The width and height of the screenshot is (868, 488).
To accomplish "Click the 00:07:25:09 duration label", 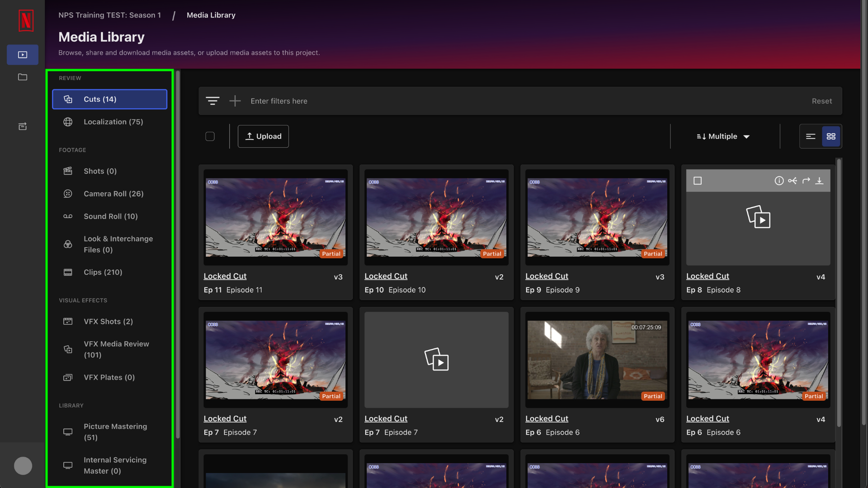I will (646, 328).
